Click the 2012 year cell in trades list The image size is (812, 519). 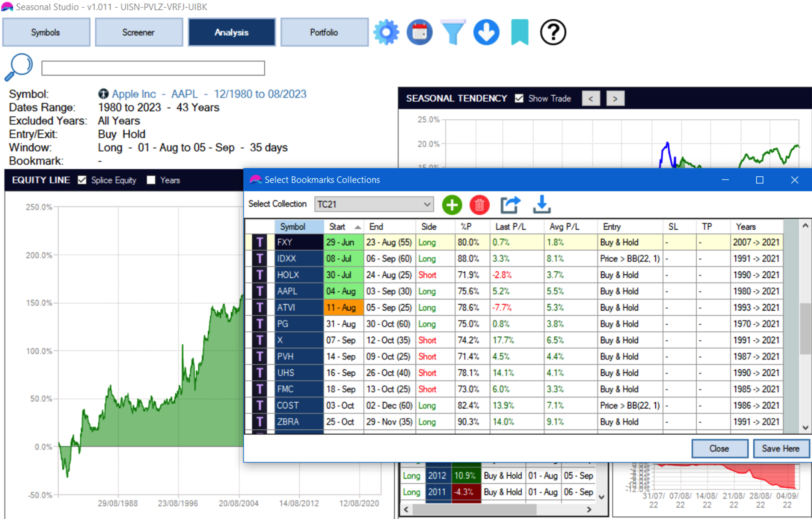pos(438,475)
